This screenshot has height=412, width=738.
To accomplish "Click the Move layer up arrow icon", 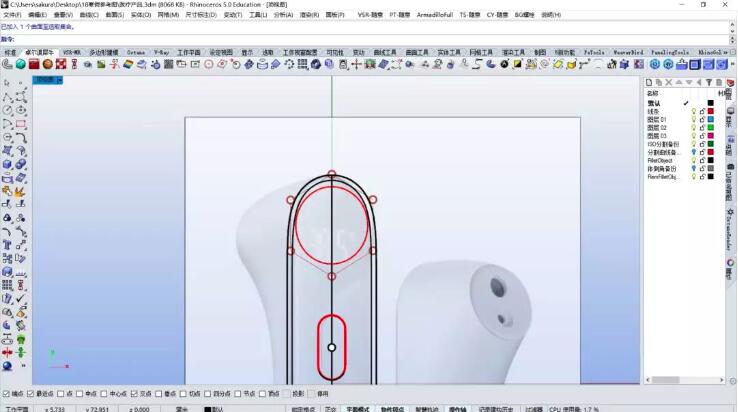I will pyautogui.click(x=679, y=82).
